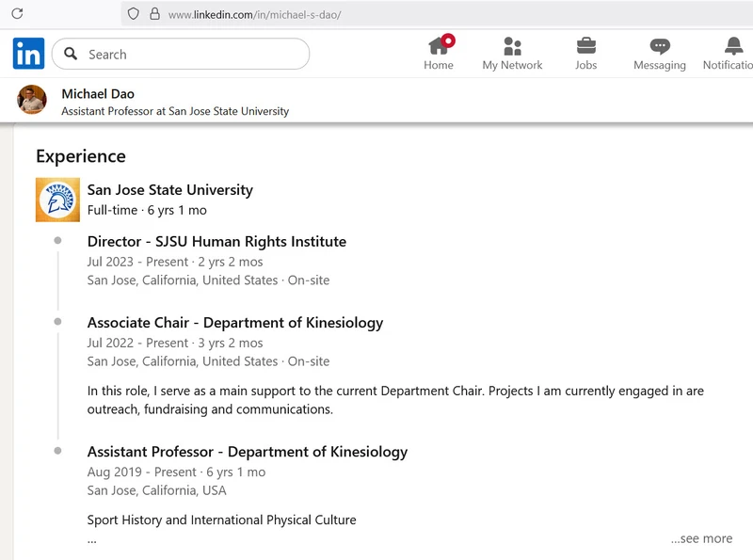Click 'Associate Chair - Department of Kinesiology' title
Image resolution: width=753 pixels, height=560 pixels.
tap(235, 323)
